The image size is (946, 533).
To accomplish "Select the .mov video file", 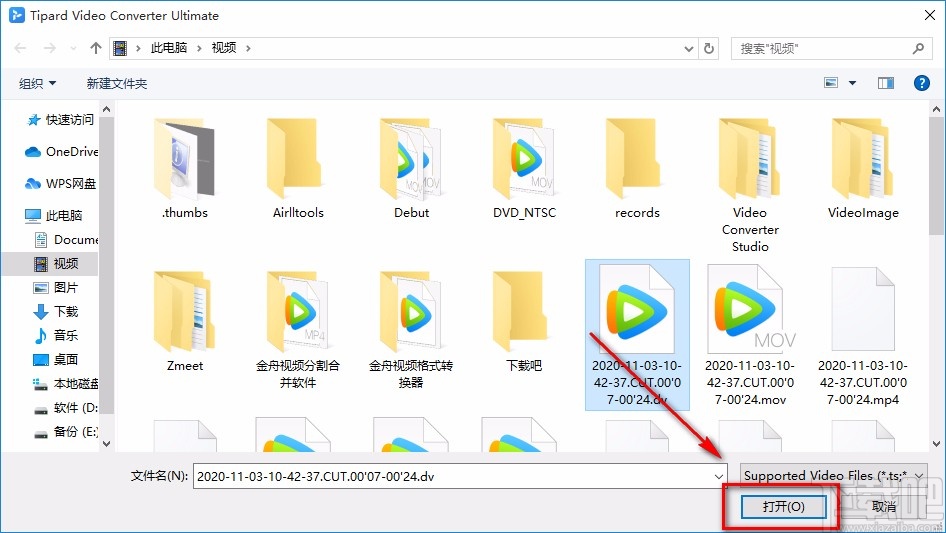I will pyautogui.click(x=750, y=335).
